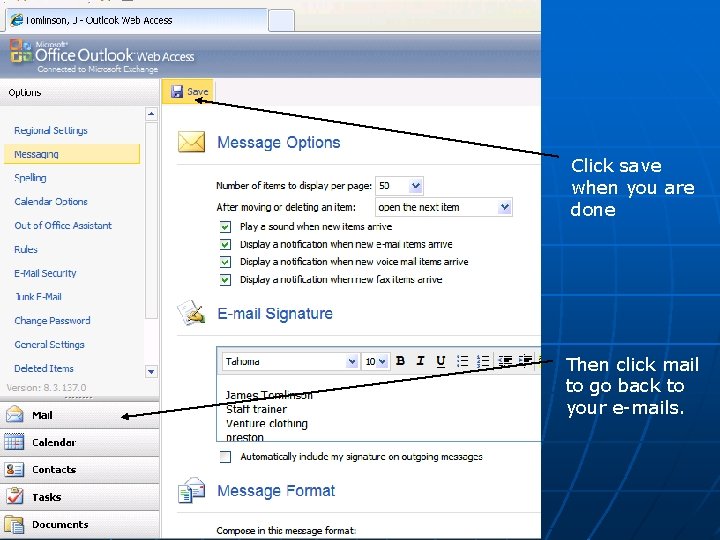Click the Message Options heading
The height and width of the screenshot is (540, 720).
[x=279, y=142]
